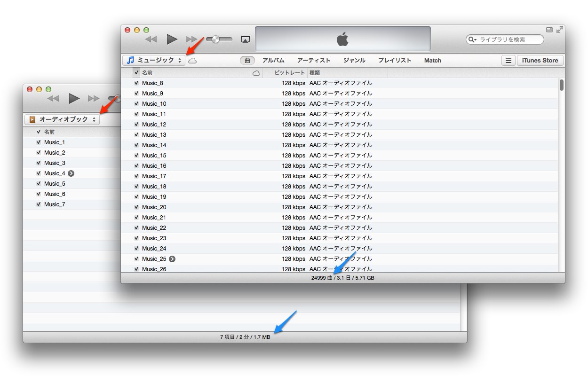The height and width of the screenshot is (376, 588).
Task: Uncheck the Music_13 checkbox
Action: (136, 135)
